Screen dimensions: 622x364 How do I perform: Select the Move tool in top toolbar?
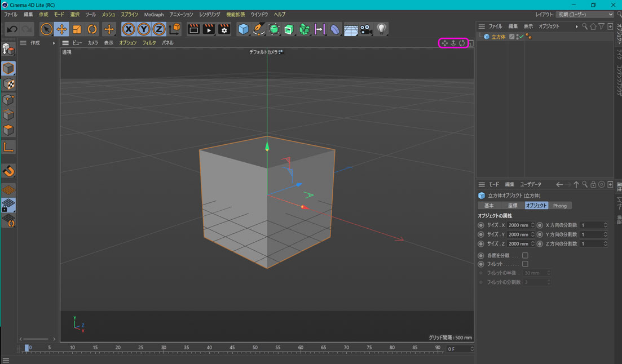pyautogui.click(x=62, y=29)
